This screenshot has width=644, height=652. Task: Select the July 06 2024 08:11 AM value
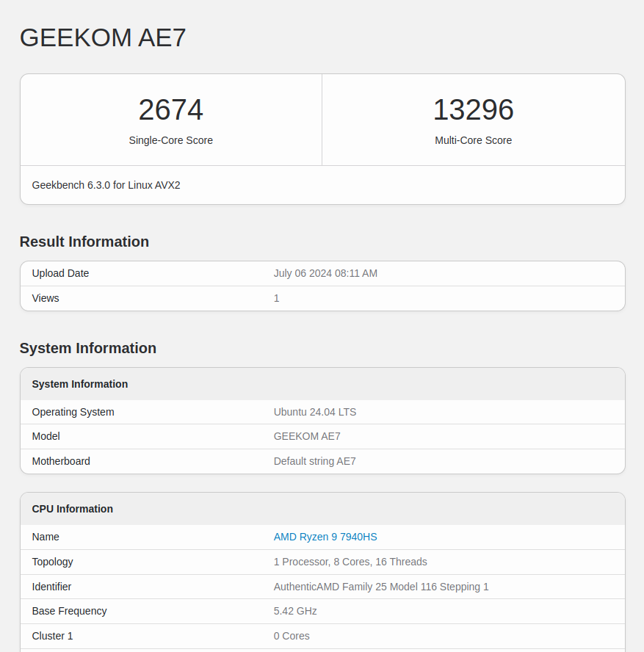(x=325, y=273)
